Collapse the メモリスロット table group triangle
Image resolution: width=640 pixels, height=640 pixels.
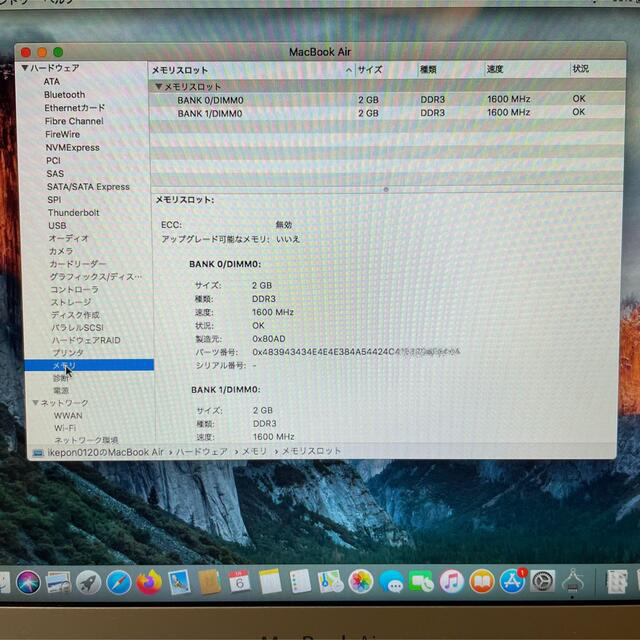pyautogui.click(x=159, y=87)
